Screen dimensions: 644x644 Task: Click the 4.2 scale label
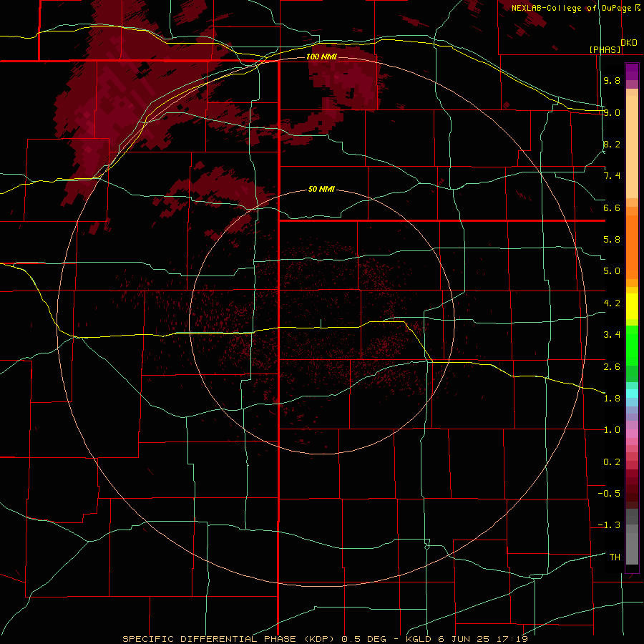pos(612,303)
